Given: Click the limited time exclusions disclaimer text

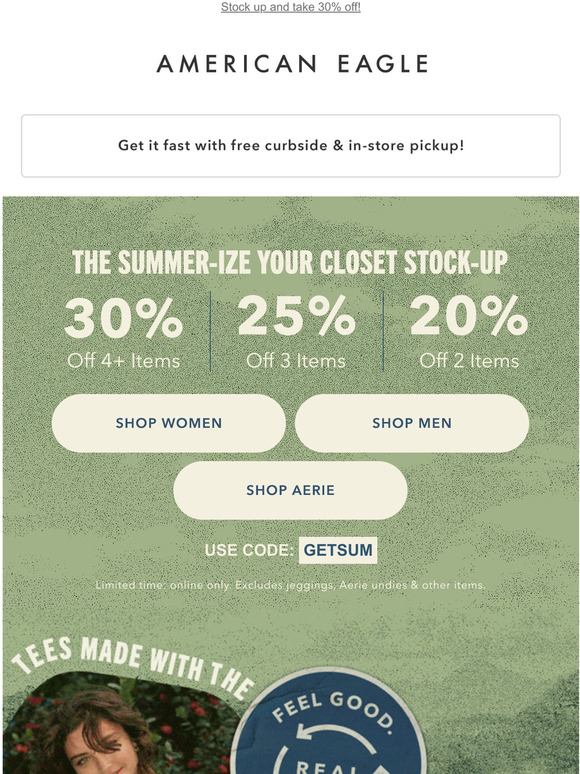Looking at the screenshot, I should pos(290,585).
